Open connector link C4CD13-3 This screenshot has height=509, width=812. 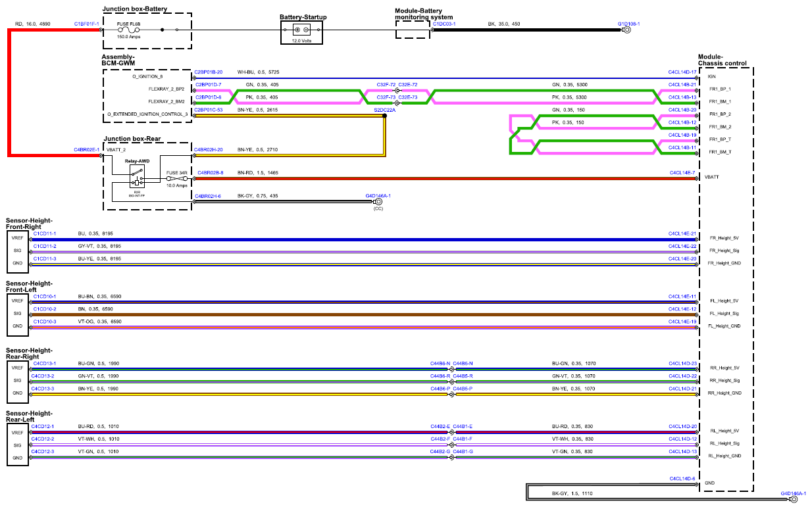click(43, 389)
